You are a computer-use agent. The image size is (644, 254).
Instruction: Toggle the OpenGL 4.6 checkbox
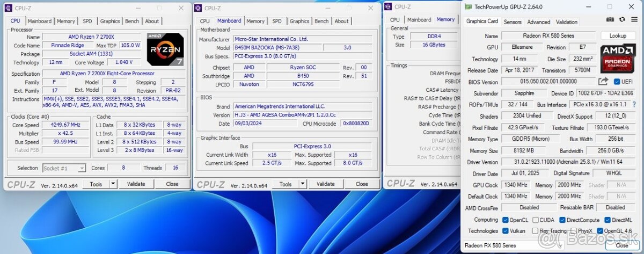(600, 231)
